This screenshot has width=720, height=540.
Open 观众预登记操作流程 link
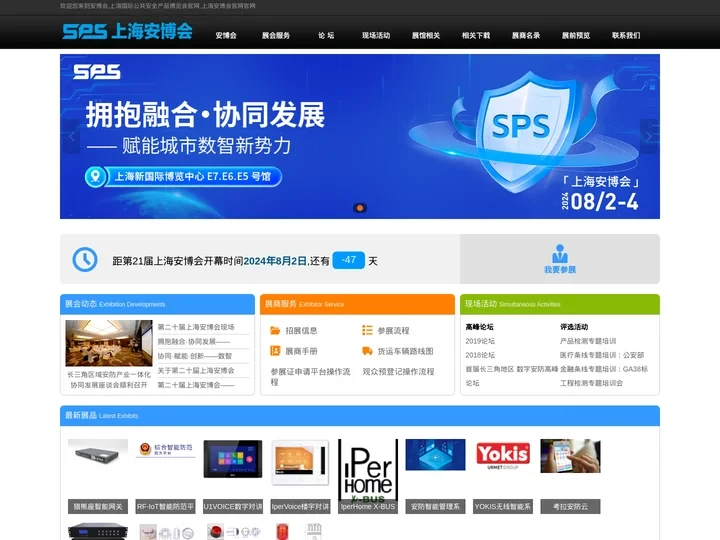(399, 371)
